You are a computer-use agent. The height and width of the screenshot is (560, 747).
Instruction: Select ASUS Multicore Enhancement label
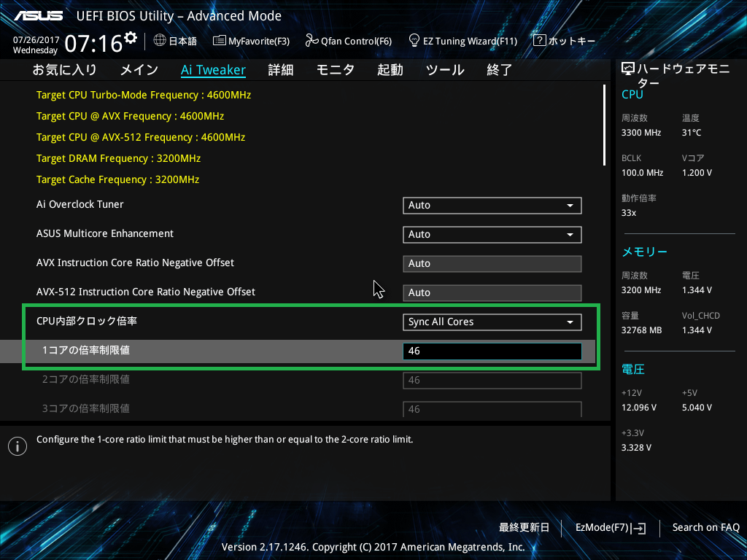pyautogui.click(x=105, y=233)
